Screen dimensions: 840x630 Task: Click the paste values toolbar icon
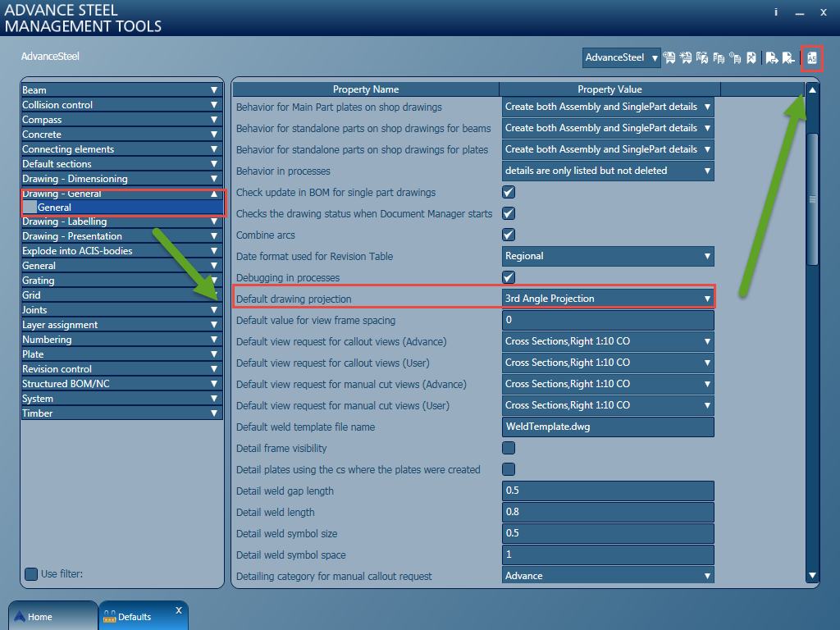pos(735,57)
